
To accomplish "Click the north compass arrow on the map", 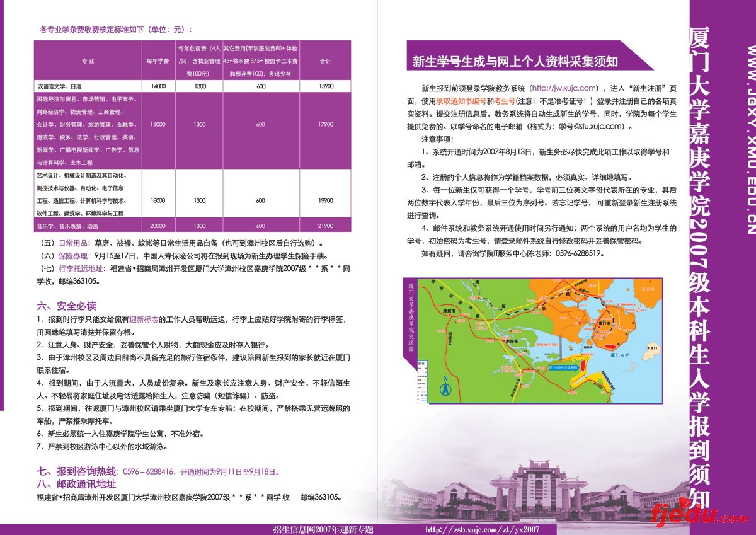I will [446, 386].
